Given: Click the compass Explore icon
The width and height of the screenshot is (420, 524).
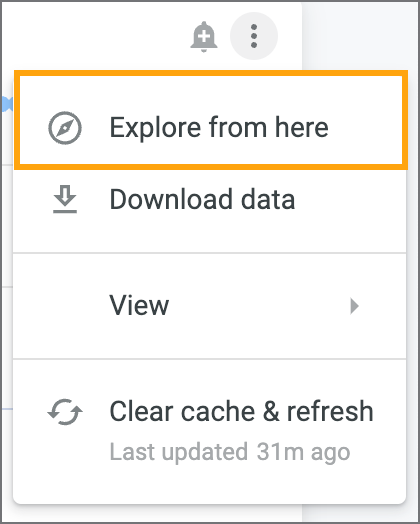Looking at the screenshot, I should click(x=65, y=128).
